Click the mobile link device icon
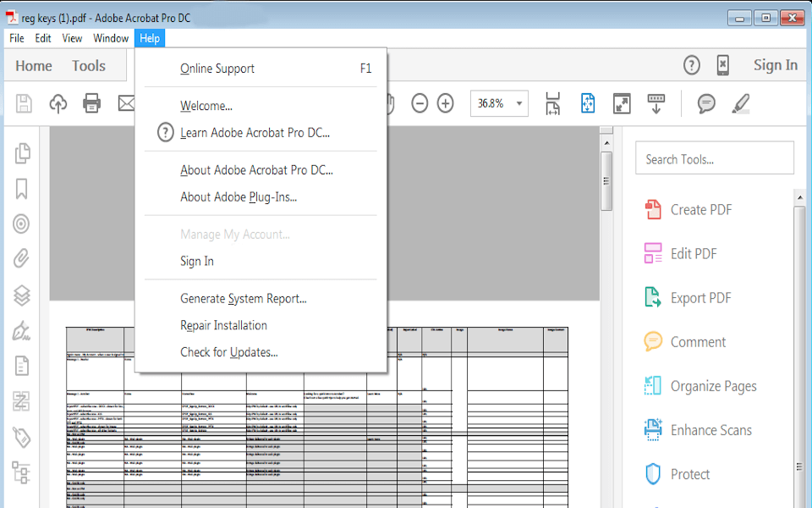This screenshot has width=812, height=508. coord(723,65)
